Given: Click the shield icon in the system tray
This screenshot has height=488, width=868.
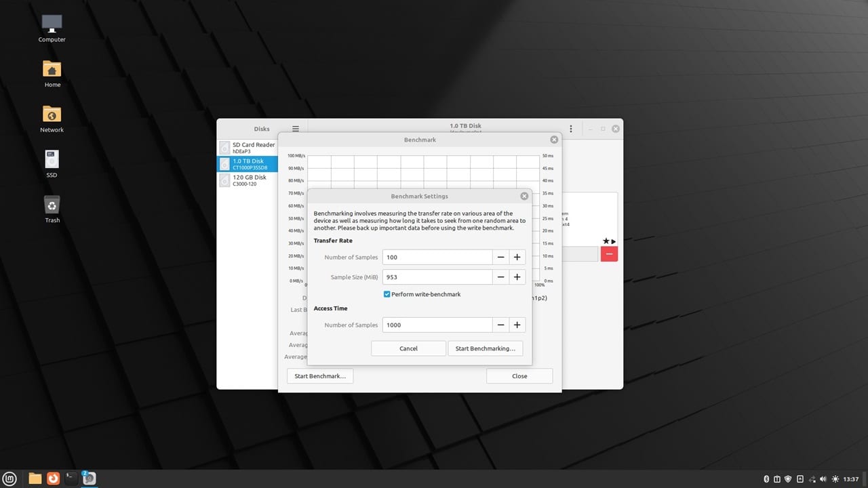Looking at the screenshot, I should 787,479.
